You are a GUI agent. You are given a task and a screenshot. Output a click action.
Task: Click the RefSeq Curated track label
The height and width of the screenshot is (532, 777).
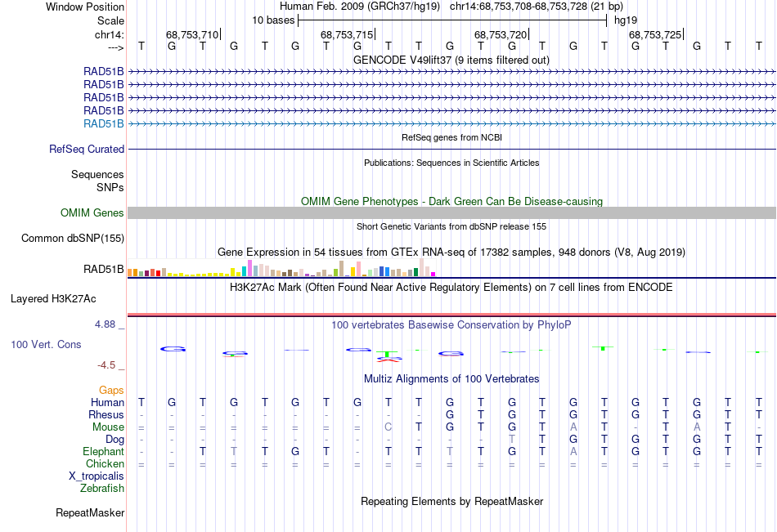[x=86, y=149]
